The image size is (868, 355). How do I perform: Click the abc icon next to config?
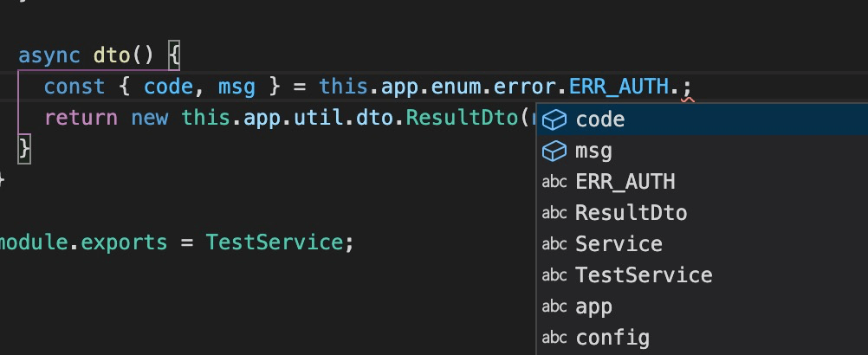point(554,337)
